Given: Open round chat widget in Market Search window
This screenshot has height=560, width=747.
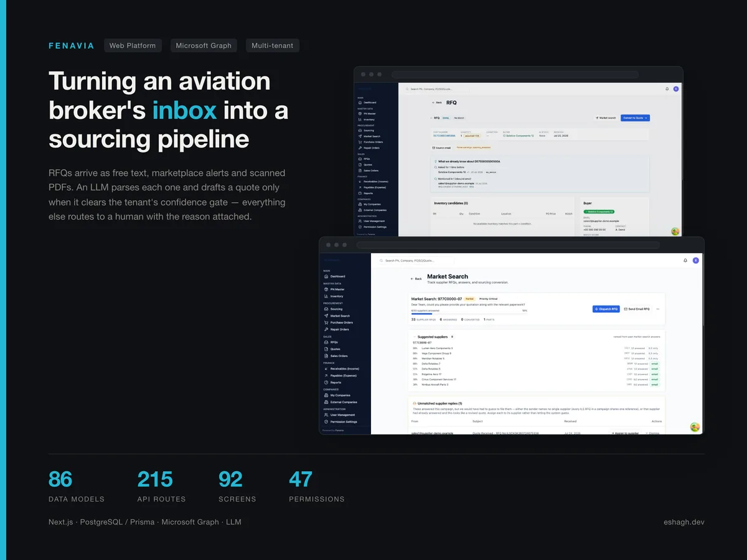Looking at the screenshot, I should pyautogui.click(x=695, y=427).
